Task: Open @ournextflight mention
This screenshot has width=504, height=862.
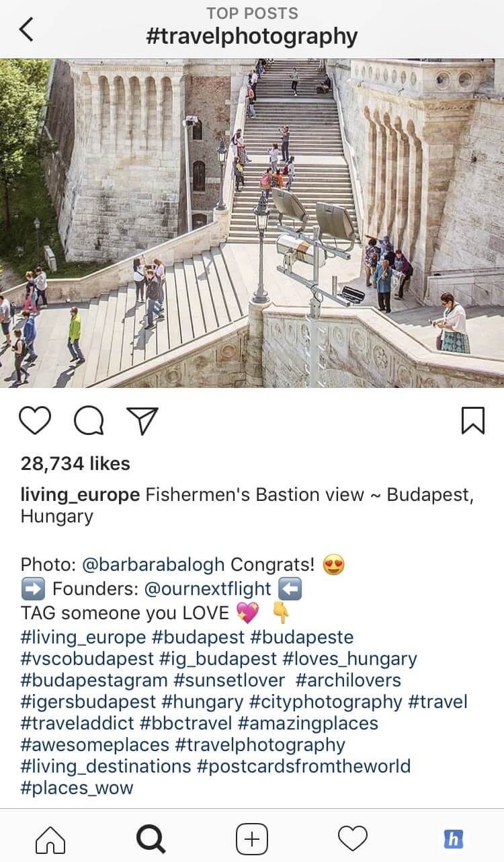Action: coord(208,589)
